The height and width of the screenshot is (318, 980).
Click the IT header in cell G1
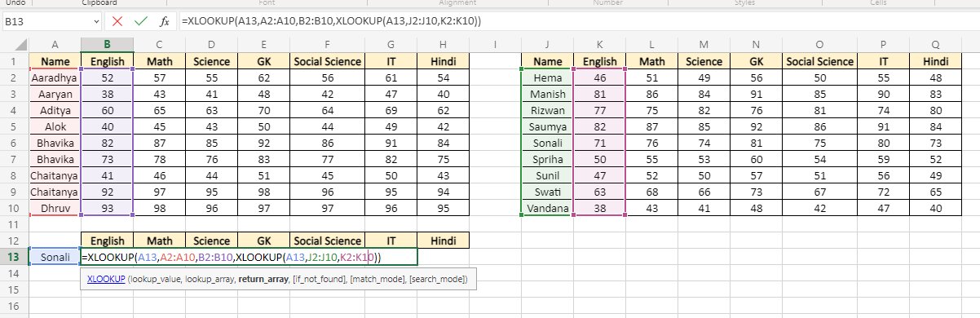[391, 61]
